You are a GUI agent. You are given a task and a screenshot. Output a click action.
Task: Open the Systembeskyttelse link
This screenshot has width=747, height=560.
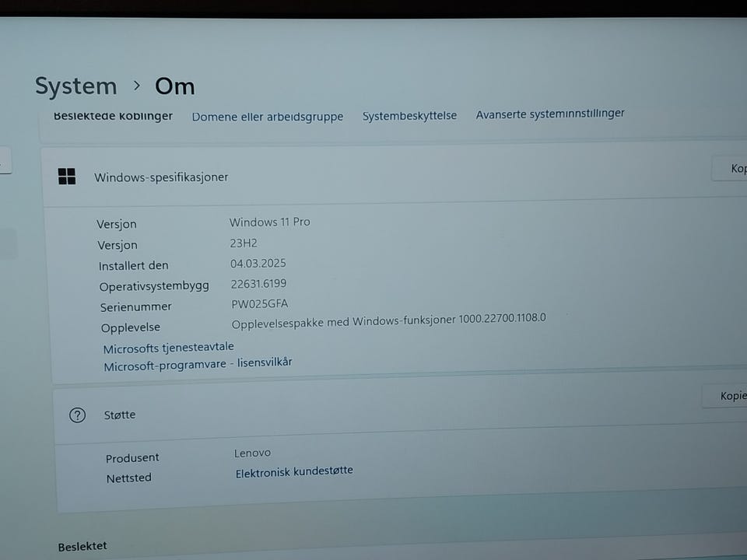[410, 116]
